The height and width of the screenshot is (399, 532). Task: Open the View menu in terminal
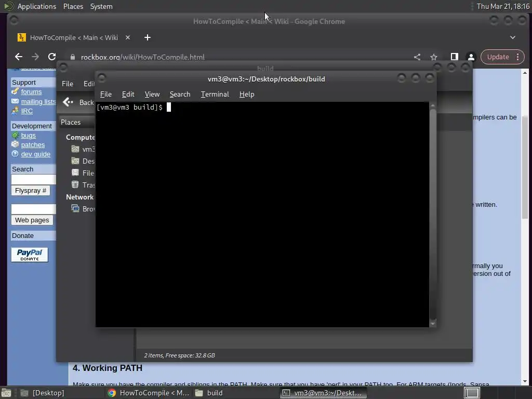(x=152, y=95)
